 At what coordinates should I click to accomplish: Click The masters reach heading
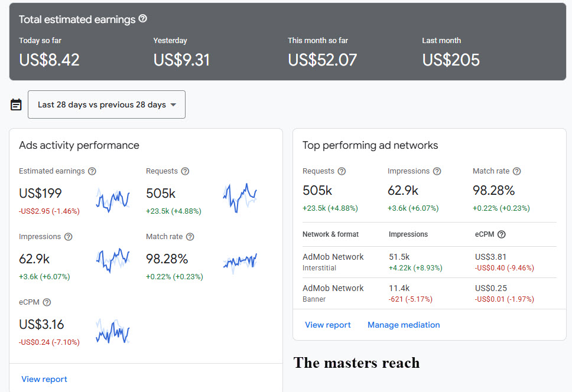356,363
